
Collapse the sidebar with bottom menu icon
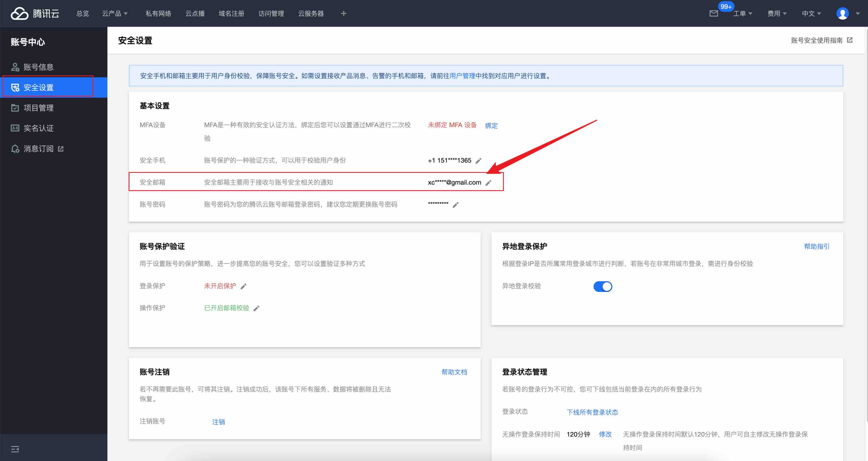(15, 449)
